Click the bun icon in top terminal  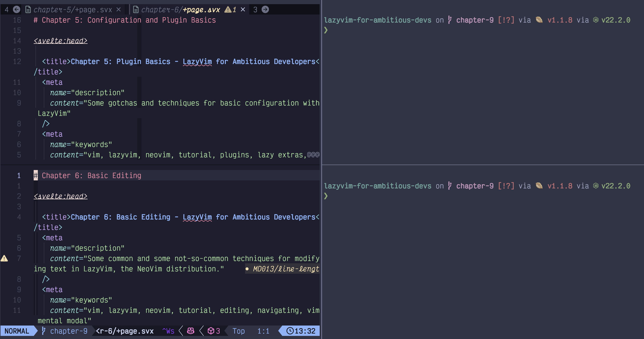point(539,20)
